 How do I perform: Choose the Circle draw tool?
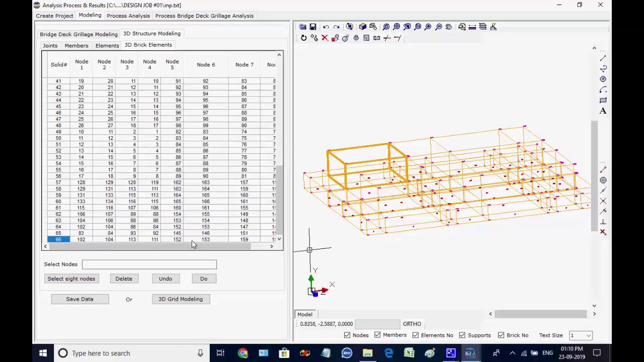[x=603, y=79]
